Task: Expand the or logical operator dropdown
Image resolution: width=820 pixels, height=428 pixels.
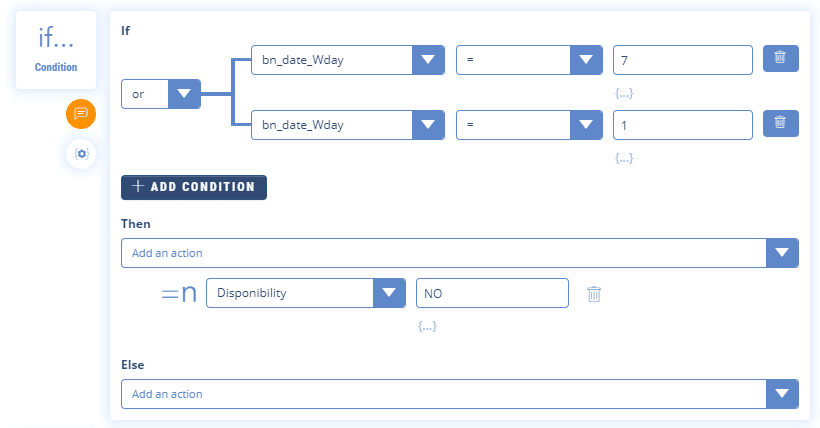Action: point(184,95)
